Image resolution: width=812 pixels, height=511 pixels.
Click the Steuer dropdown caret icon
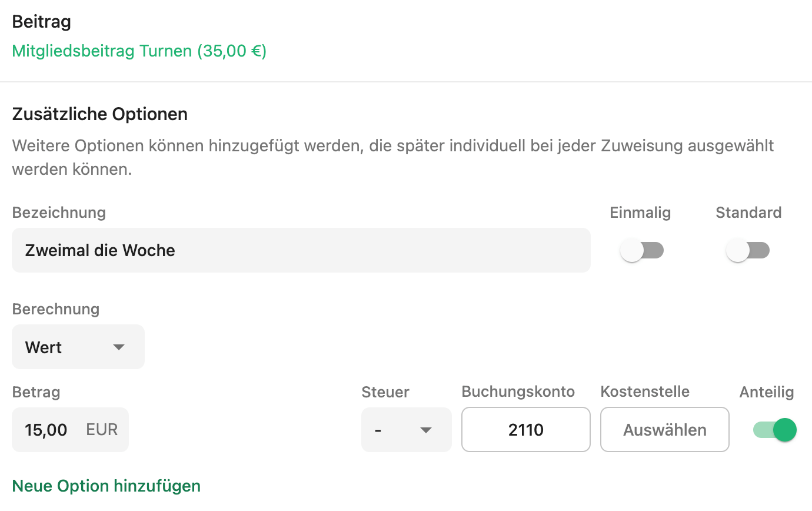(x=426, y=430)
